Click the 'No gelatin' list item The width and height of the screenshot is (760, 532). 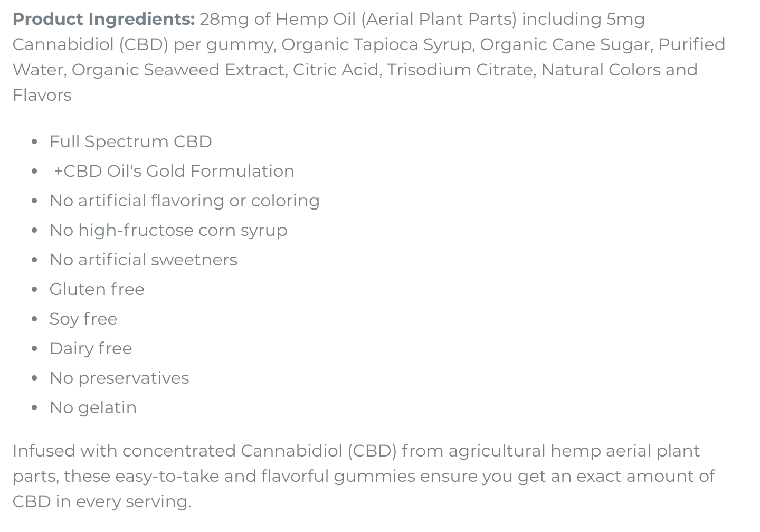pyautogui.click(x=93, y=407)
